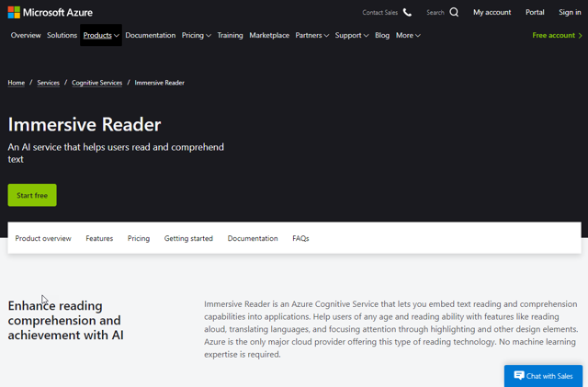Expand the Partners menu chevron
Image resolution: width=588 pixels, height=387 pixels.
pyautogui.click(x=327, y=36)
